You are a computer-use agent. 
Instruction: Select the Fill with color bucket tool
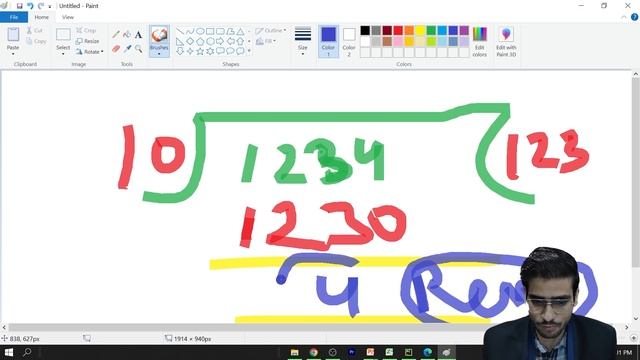[x=127, y=35]
